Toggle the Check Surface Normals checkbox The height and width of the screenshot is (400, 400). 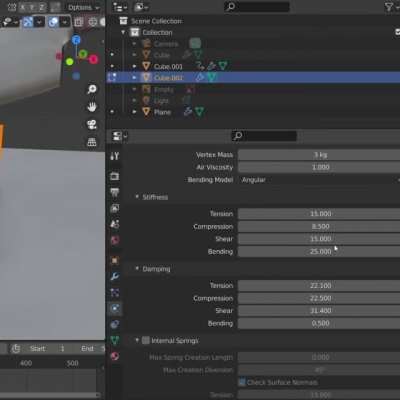click(242, 382)
